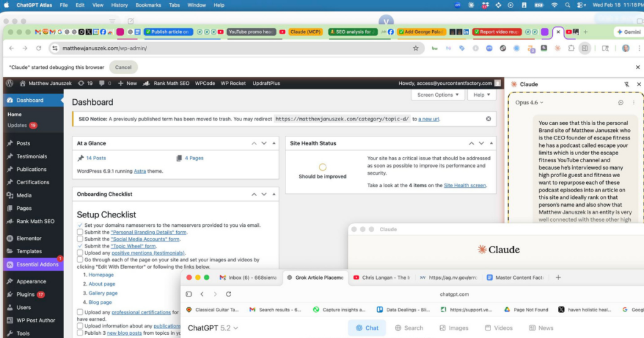
Task: Go to Pages in sidebar
Action: tap(24, 208)
